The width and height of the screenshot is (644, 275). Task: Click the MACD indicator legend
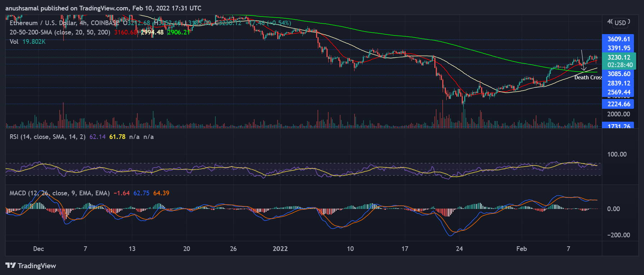(x=60, y=193)
